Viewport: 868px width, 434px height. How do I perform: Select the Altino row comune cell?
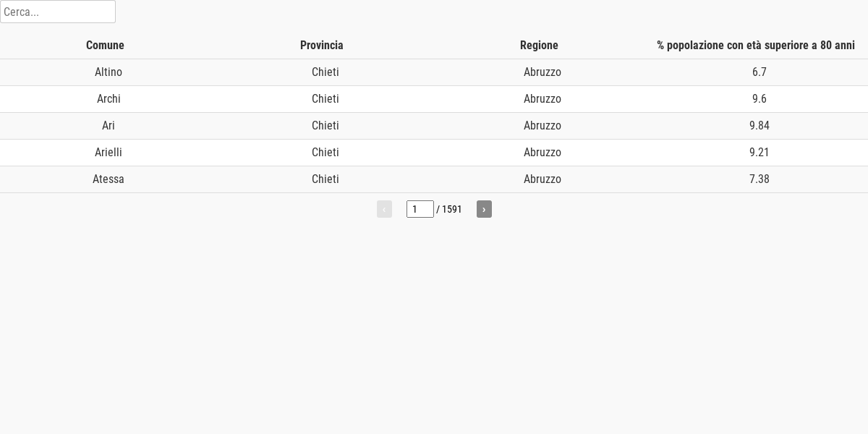(109, 72)
